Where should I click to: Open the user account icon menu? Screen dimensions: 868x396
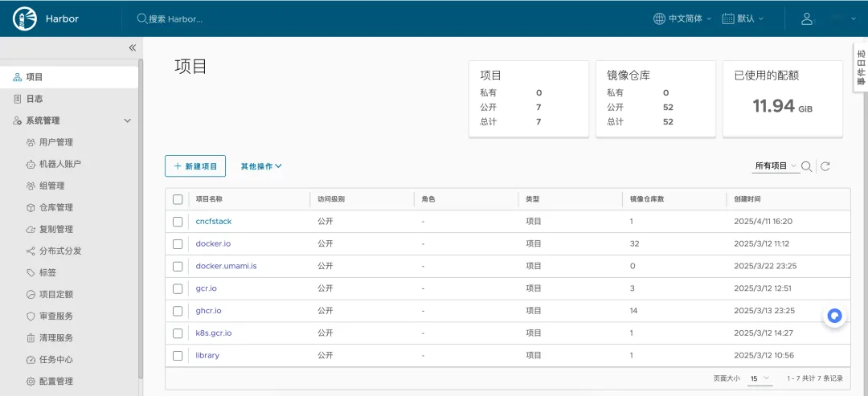807,18
